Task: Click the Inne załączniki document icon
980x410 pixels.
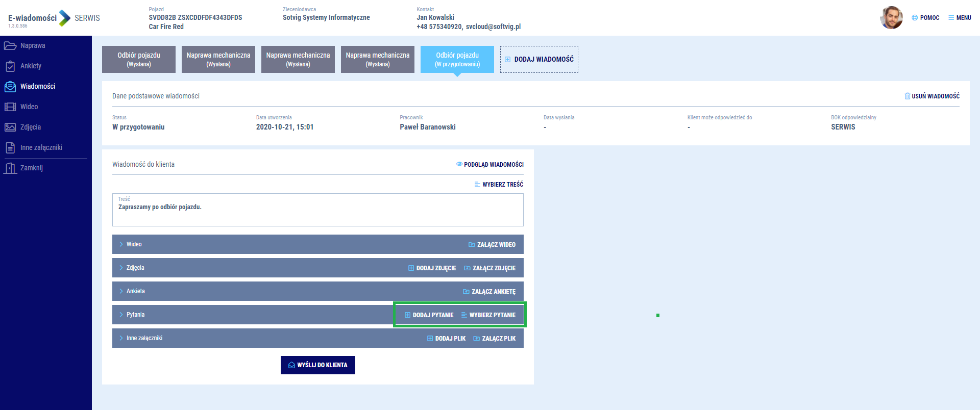Action: [10, 148]
